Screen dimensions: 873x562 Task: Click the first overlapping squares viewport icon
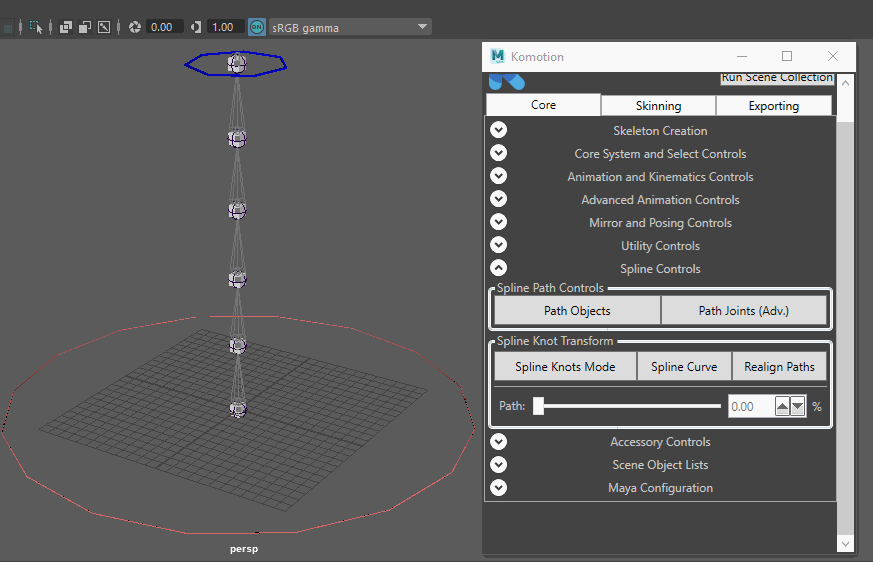pos(66,27)
